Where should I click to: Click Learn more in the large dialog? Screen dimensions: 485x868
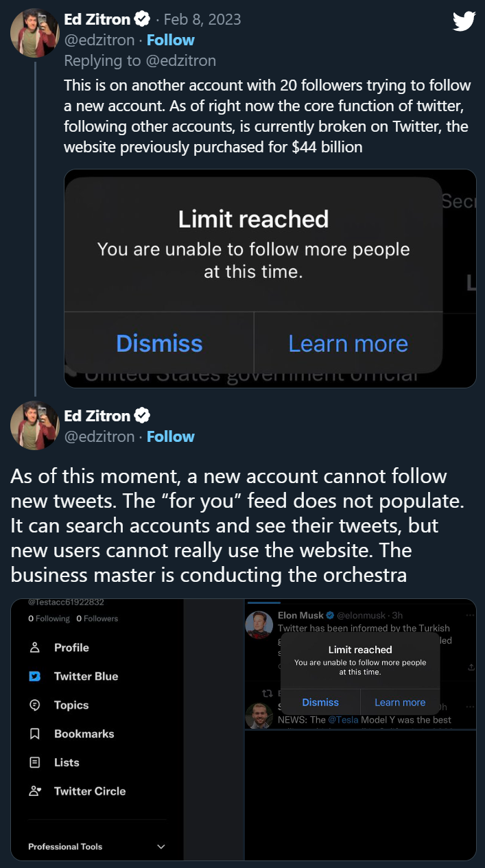point(348,343)
